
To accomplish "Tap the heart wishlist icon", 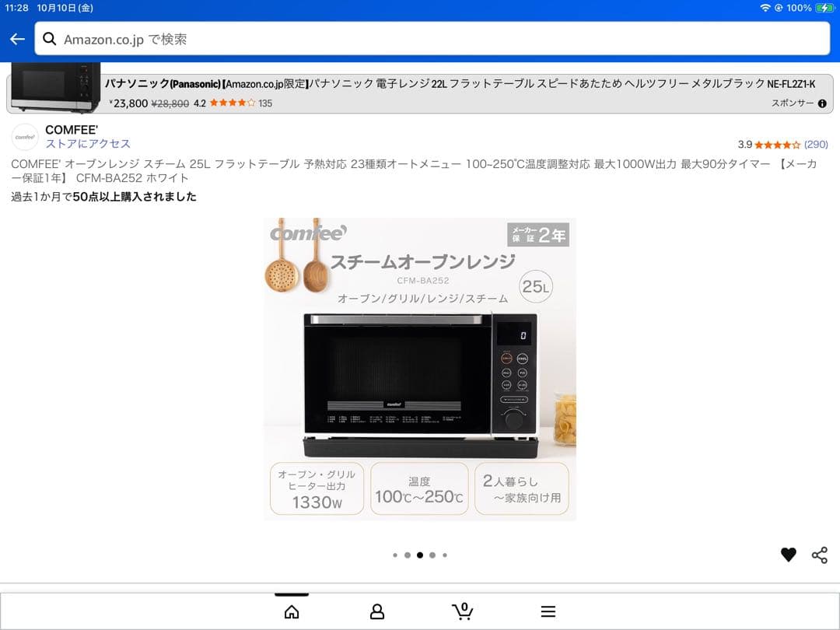I will 789,555.
